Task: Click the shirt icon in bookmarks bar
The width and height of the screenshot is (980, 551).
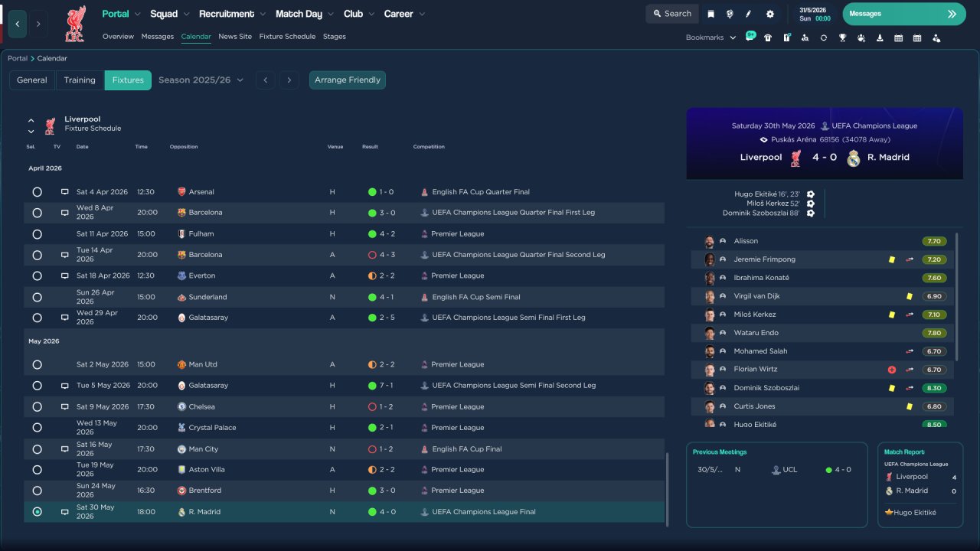Action: tap(768, 37)
